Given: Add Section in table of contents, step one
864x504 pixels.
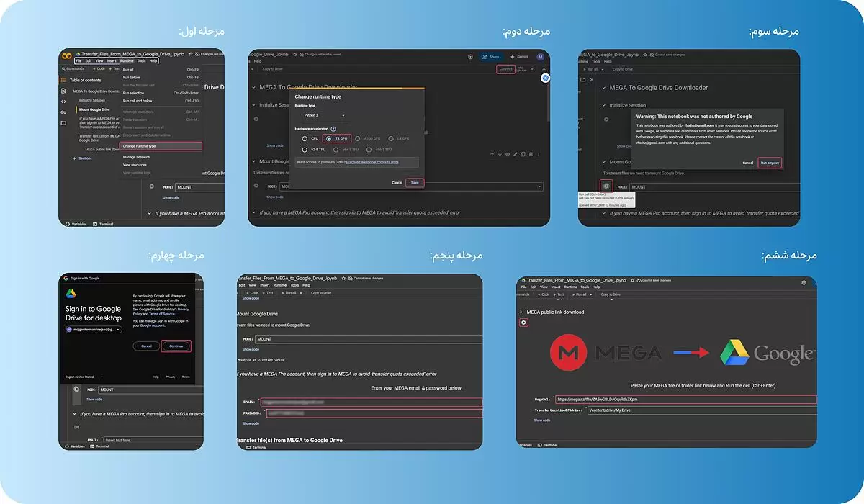Looking at the screenshot, I should coord(81,158).
